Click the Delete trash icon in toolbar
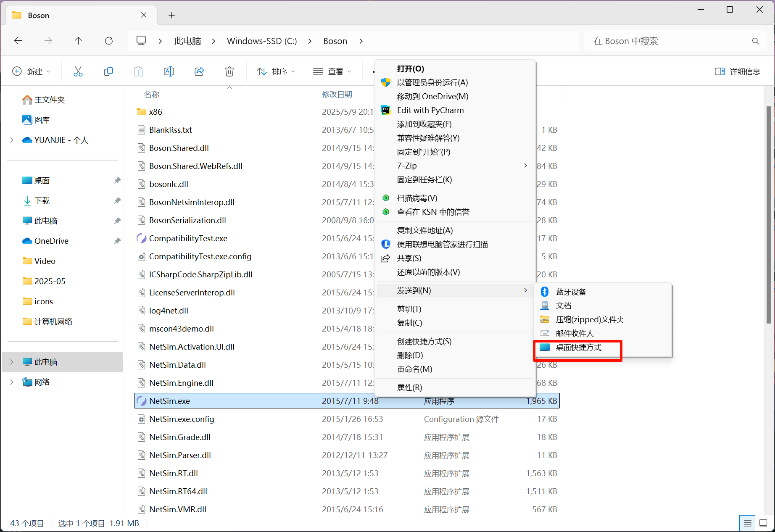 [229, 71]
